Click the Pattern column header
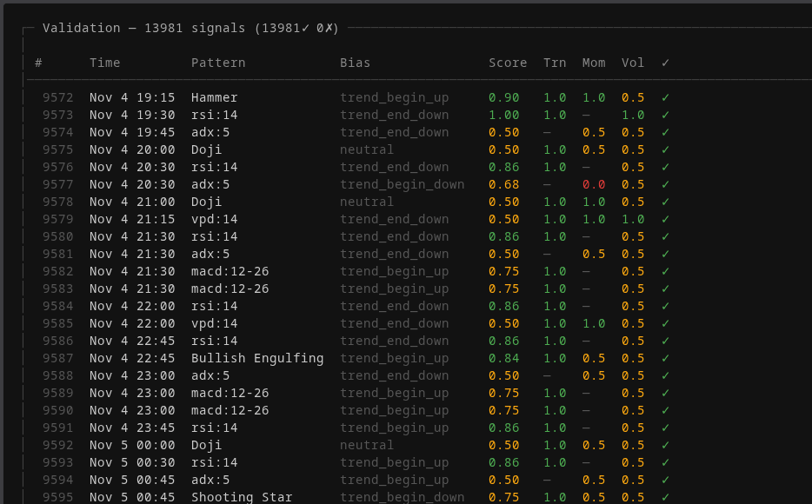This screenshot has width=812, height=504. coord(218,63)
